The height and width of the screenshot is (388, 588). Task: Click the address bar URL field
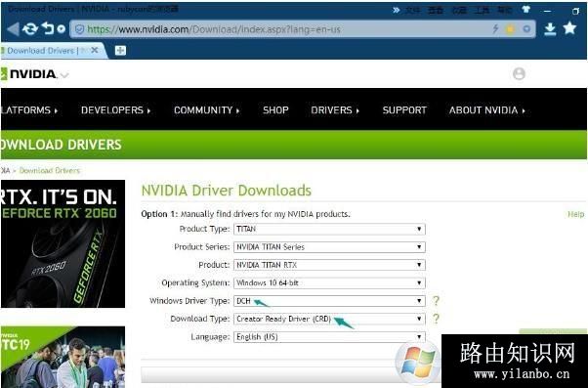(302, 29)
